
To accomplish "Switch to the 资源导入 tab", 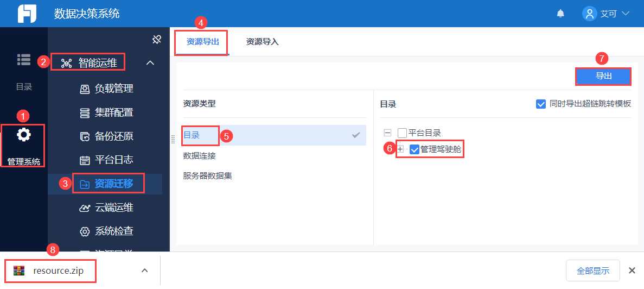I will (262, 41).
